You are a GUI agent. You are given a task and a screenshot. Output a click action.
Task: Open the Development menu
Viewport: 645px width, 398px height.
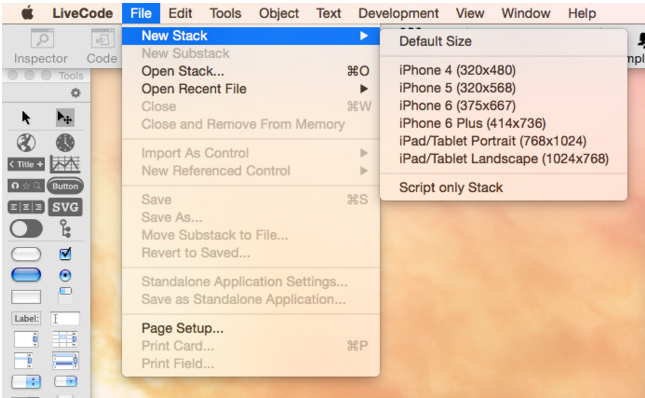(398, 14)
